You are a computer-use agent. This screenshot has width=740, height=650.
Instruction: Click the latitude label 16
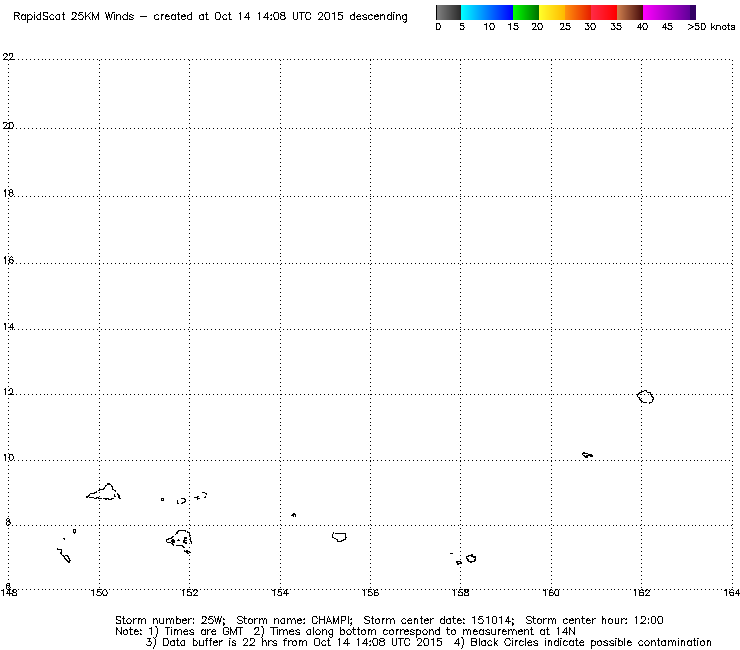pyautogui.click(x=8, y=260)
